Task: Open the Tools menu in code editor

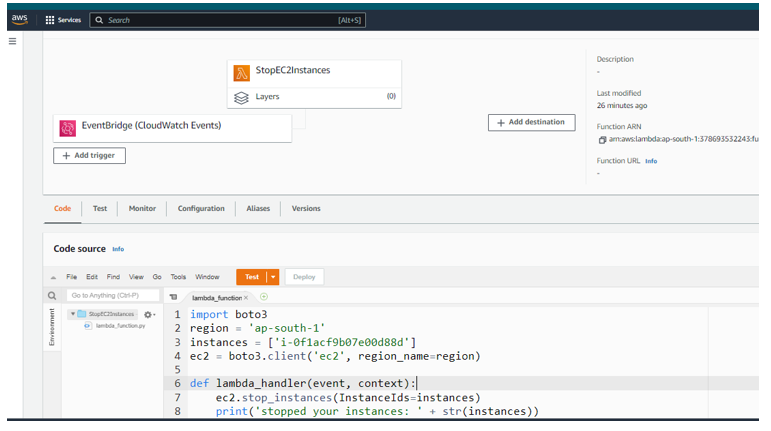Action: tap(178, 277)
